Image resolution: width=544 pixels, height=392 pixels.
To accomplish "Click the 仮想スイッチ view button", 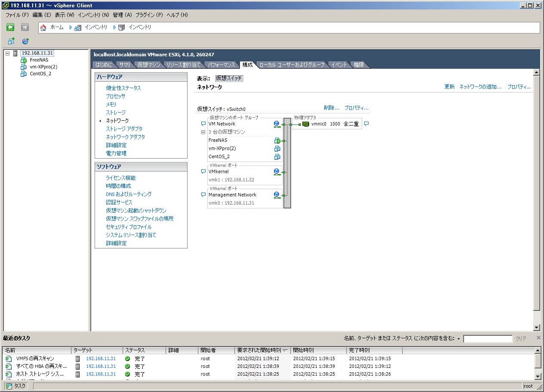I will point(229,79).
